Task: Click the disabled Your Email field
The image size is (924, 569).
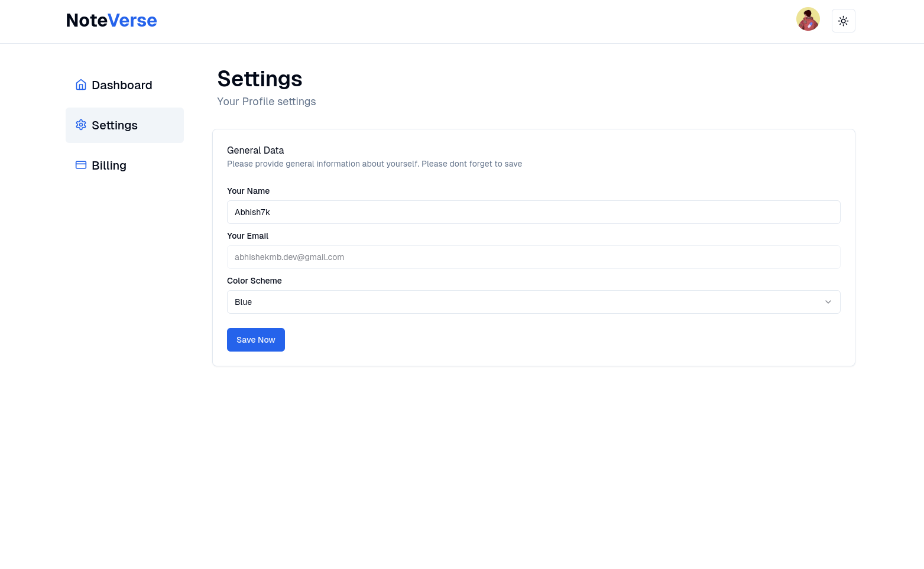Action: (x=533, y=257)
